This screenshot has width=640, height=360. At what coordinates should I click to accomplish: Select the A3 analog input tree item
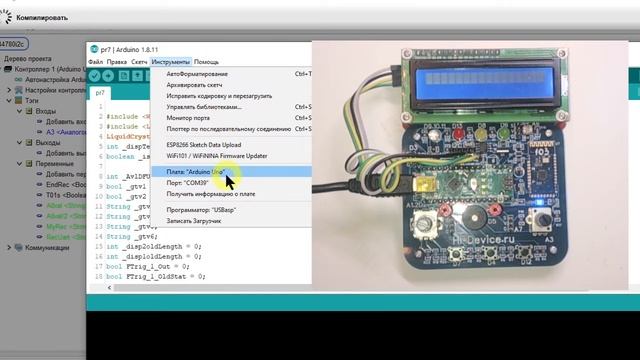pyautogui.click(x=65, y=132)
